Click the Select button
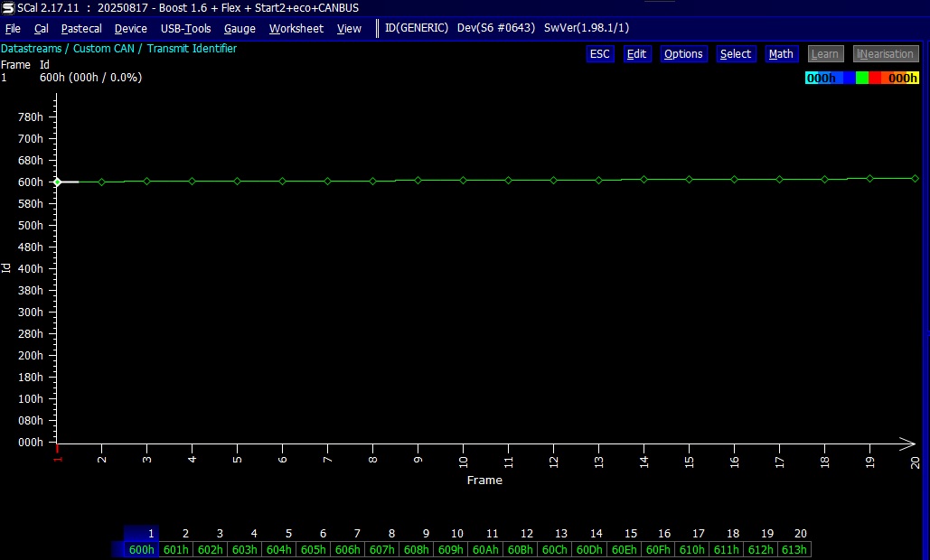This screenshot has height=560, width=930. (x=735, y=54)
